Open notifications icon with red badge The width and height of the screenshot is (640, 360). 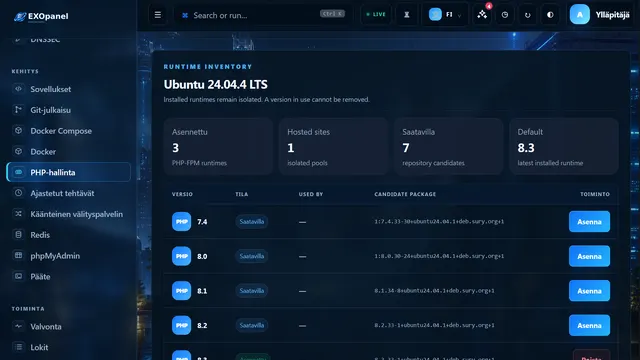[x=482, y=15]
